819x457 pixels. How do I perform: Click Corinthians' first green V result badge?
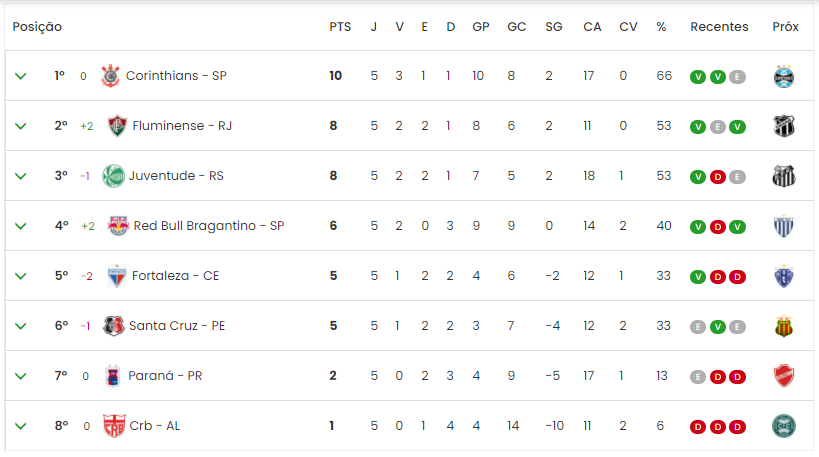tap(698, 77)
